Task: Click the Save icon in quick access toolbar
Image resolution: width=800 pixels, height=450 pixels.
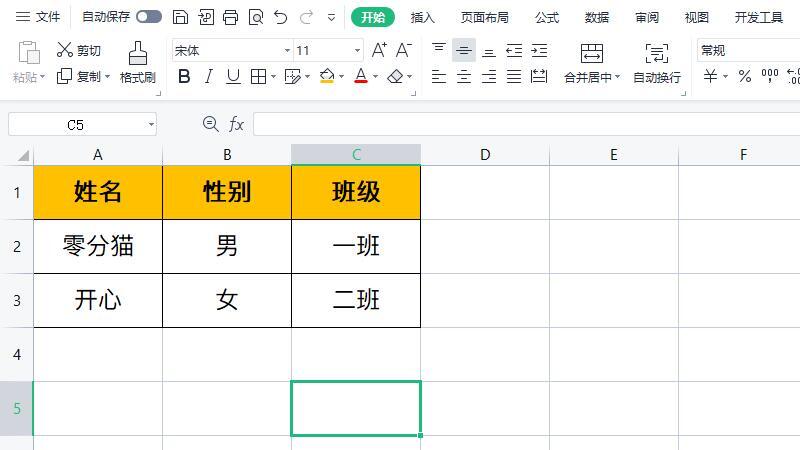Action: [x=180, y=17]
